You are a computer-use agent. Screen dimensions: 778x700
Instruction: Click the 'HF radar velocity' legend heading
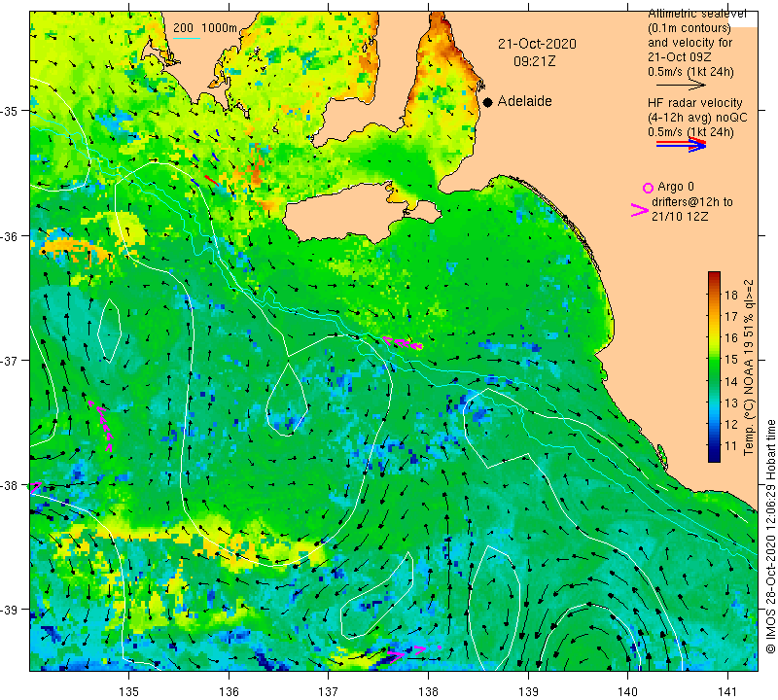coord(695,103)
